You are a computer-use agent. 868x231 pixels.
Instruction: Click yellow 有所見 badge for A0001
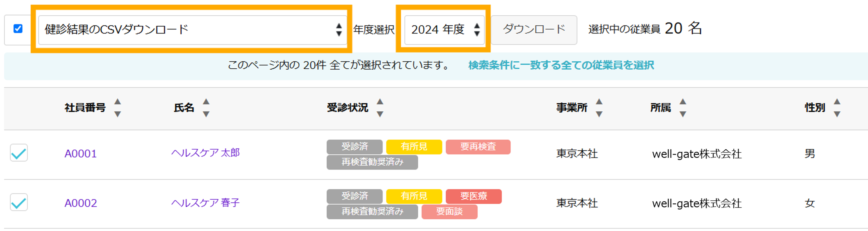click(414, 147)
